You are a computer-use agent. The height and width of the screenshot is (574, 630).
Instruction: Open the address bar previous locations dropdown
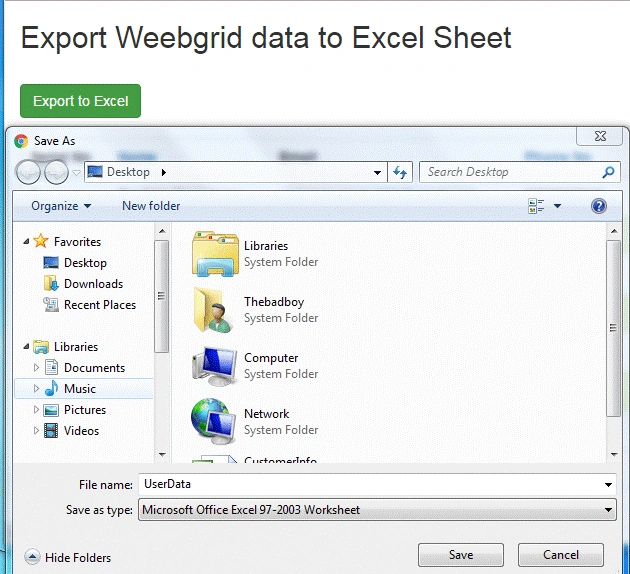(377, 172)
